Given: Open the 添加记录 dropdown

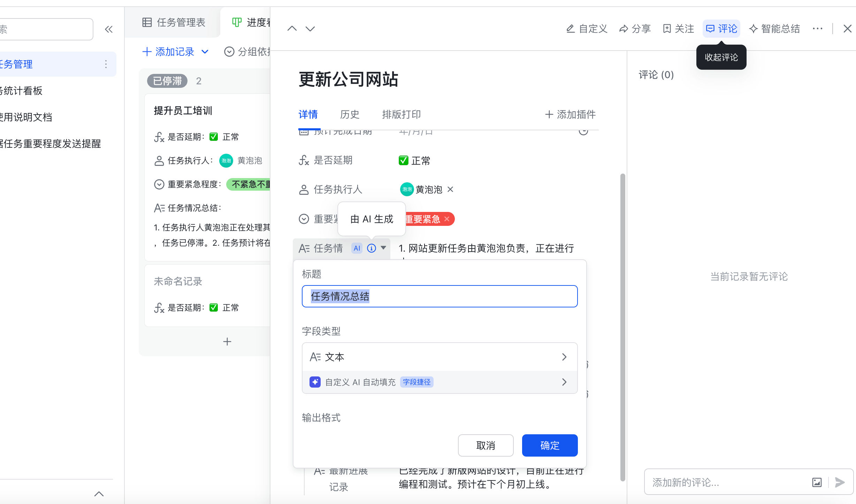Looking at the screenshot, I should (x=205, y=52).
